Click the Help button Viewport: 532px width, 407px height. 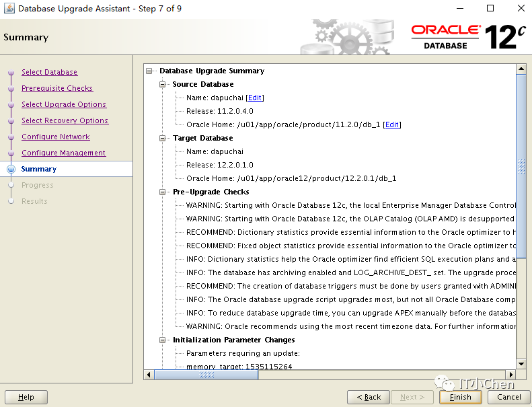(26, 397)
